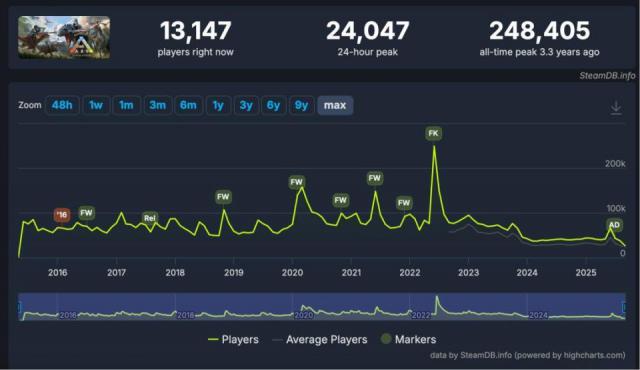The width and height of the screenshot is (640, 370).
Task: Click the FW marker near 2019 spike
Action: coord(223,197)
